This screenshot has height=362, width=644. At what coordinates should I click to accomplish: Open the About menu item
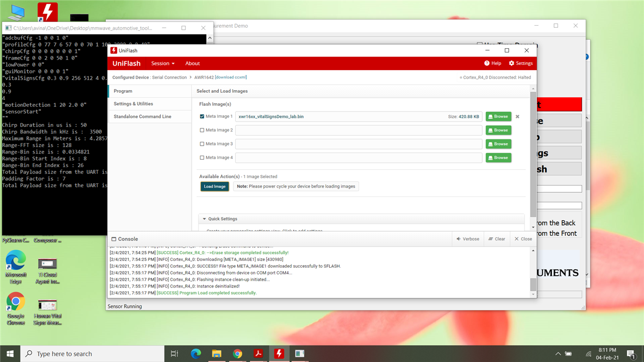pyautogui.click(x=192, y=63)
